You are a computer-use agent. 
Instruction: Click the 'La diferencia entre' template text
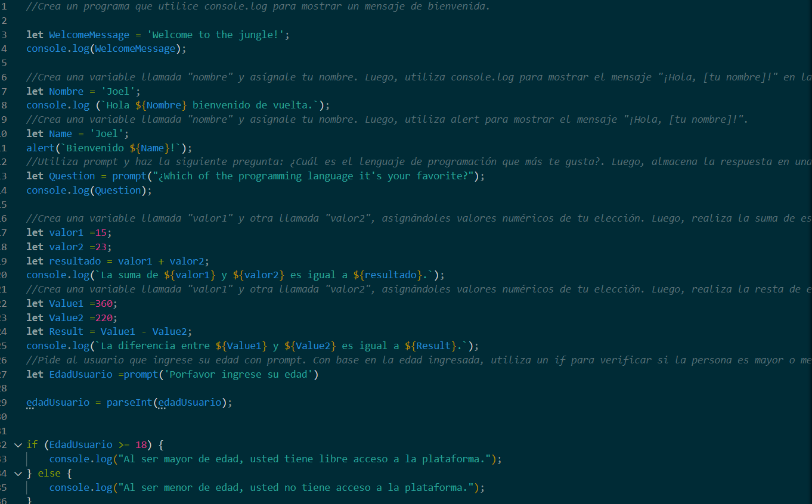coord(155,346)
